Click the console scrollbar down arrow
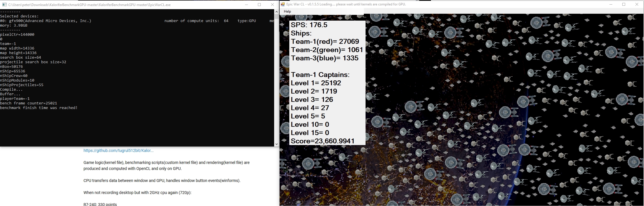 (276, 144)
